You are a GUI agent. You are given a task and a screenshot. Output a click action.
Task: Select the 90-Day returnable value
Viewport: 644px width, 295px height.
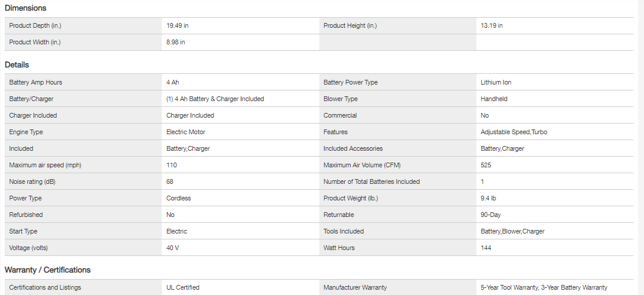click(491, 215)
